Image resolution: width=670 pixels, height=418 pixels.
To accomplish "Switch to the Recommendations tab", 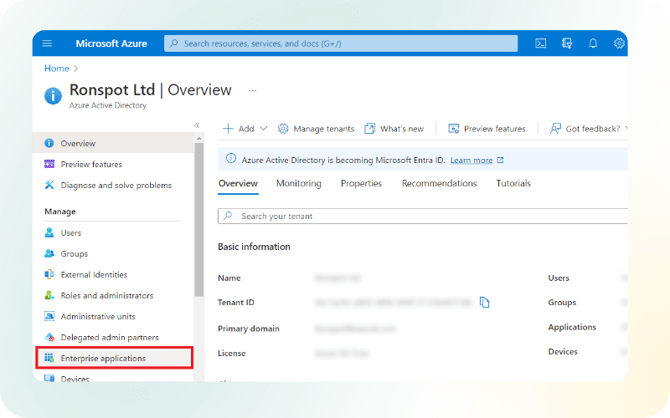I will coord(439,183).
